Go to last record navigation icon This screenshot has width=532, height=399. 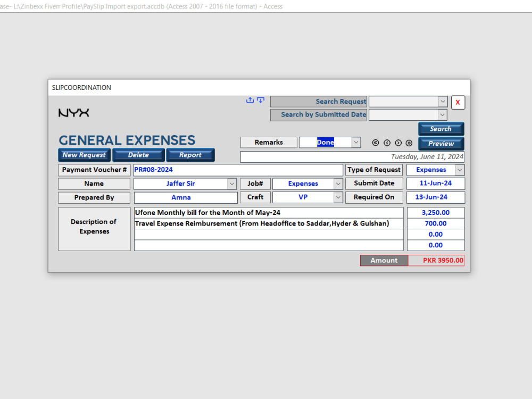[x=409, y=143]
